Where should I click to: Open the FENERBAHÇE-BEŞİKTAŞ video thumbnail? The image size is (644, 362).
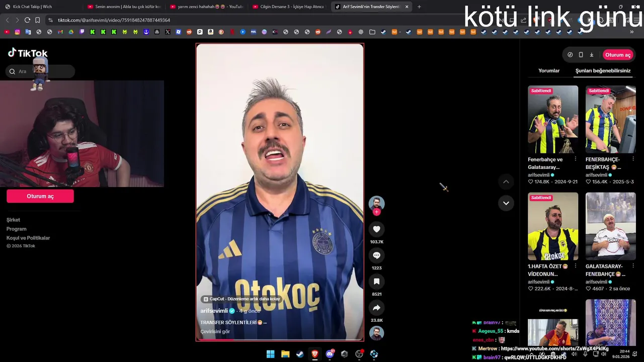click(x=611, y=119)
